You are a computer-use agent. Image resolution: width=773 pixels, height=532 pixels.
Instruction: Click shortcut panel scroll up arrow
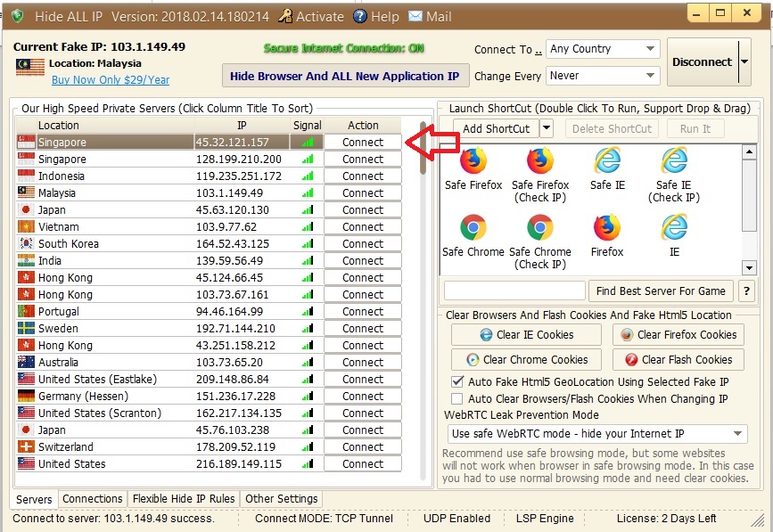coord(749,151)
